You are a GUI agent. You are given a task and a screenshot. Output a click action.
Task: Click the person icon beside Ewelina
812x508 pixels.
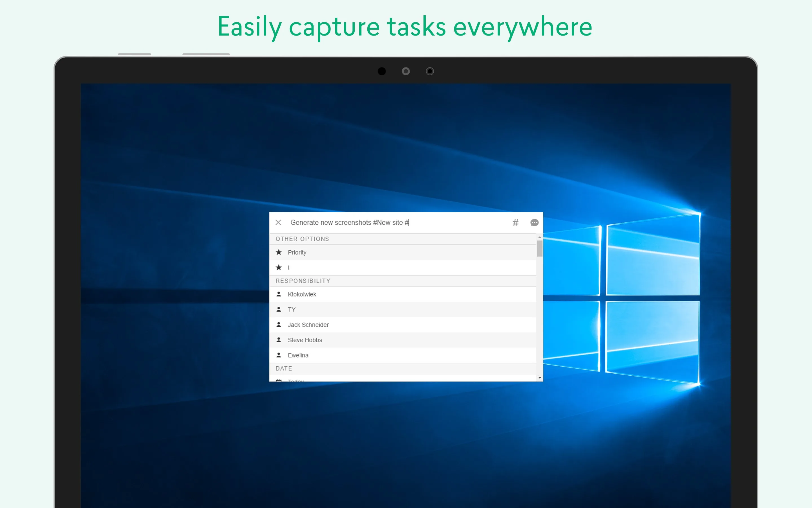click(x=279, y=355)
